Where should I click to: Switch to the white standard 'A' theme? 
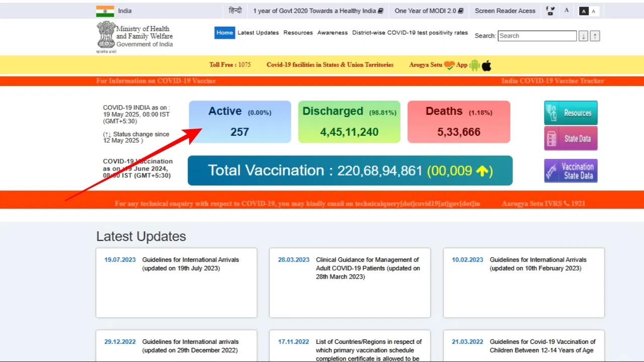coord(594,11)
